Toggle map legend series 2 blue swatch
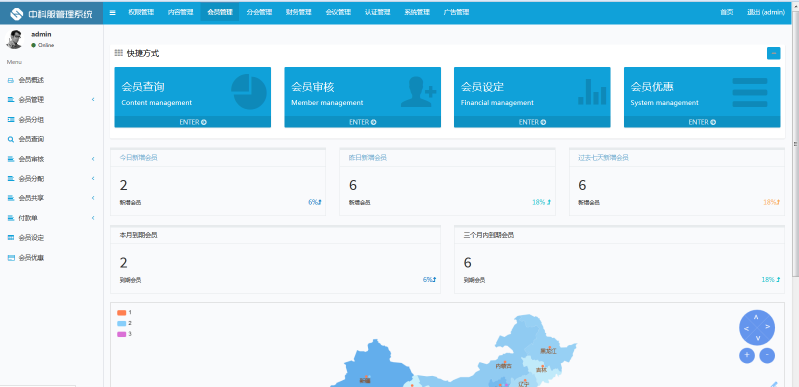 pos(122,323)
